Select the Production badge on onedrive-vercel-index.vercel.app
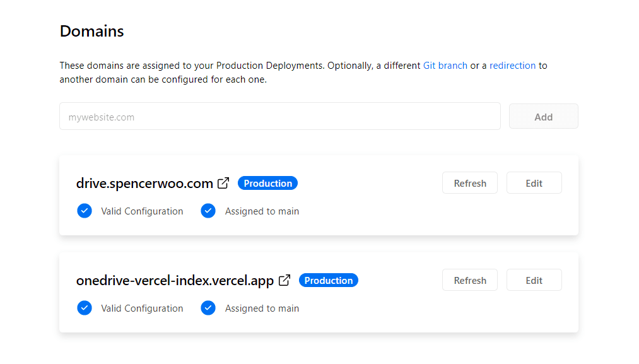 [x=328, y=280]
